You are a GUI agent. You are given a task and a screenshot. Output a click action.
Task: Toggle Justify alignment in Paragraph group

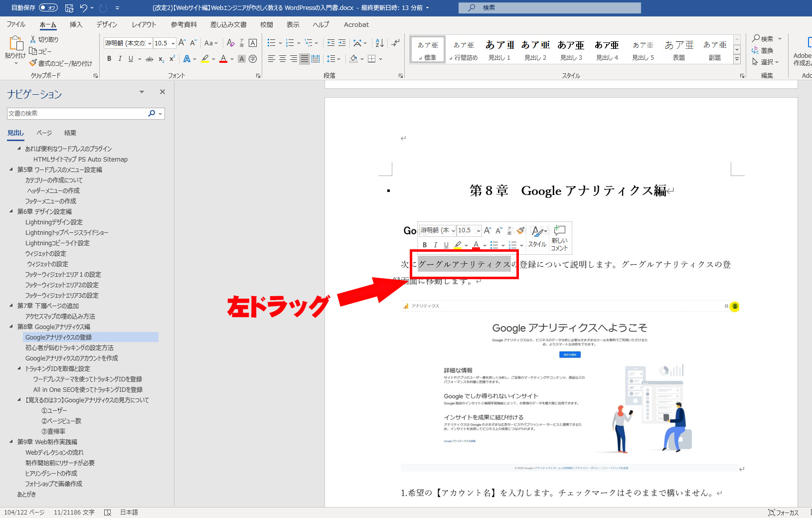[305, 59]
